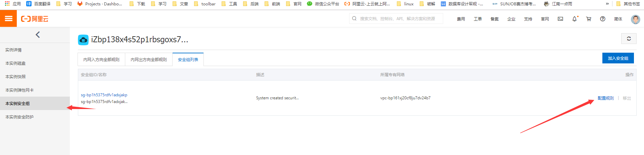Click the 安全组ID/名称 column header

94,75
